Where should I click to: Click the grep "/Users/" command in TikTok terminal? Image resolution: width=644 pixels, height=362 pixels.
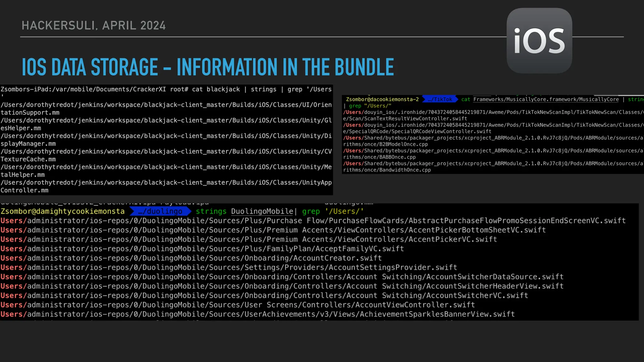coord(370,106)
